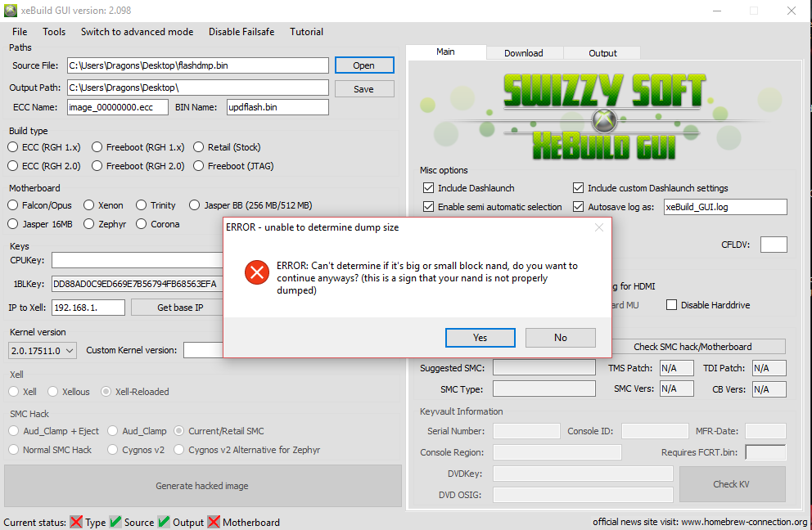
Task: Click the xeBuild GUI title bar icon
Action: coord(11,11)
